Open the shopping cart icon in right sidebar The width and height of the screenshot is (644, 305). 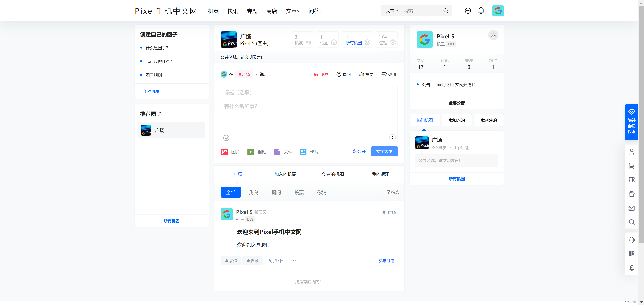[x=631, y=166]
